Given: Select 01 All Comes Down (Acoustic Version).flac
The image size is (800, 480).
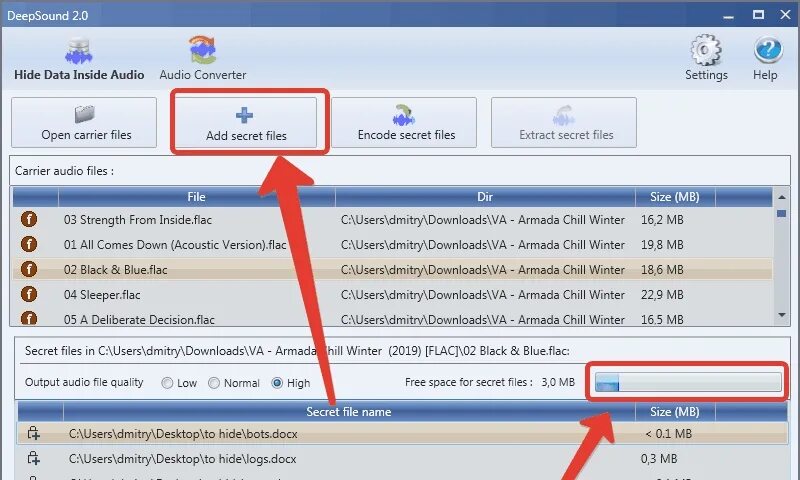Looking at the screenshot, I should (x=392, y=245).
